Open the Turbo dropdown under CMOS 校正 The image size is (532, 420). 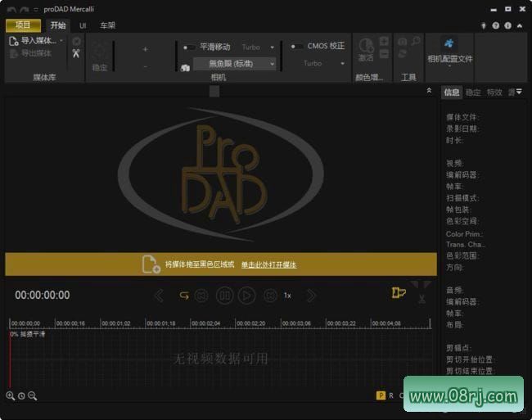coord(342,63)
